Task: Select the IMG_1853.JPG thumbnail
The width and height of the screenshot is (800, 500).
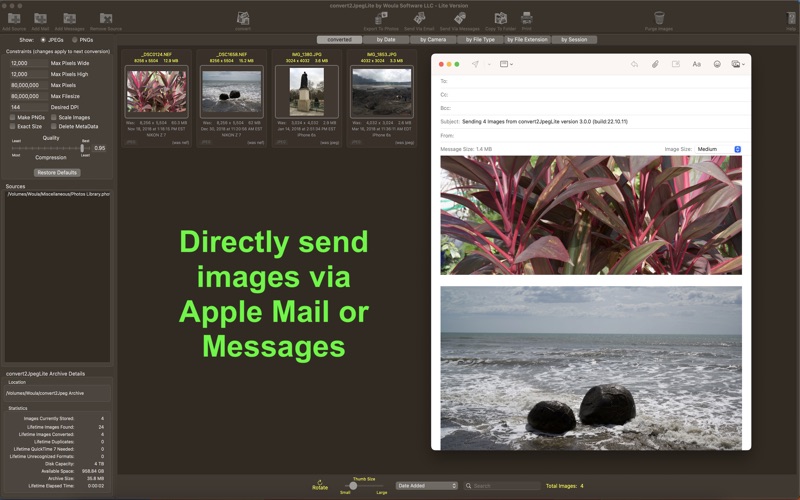Action: [382, 91]
